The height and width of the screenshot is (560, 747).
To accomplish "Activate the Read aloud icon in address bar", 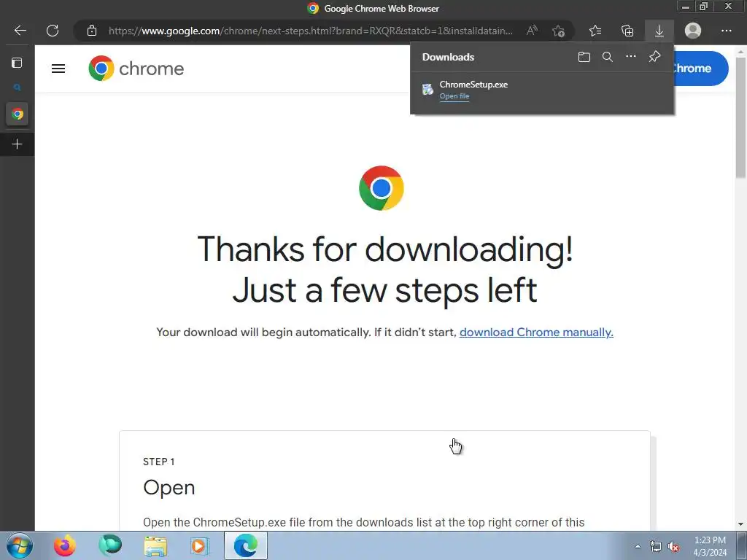I will pos(532,31).
